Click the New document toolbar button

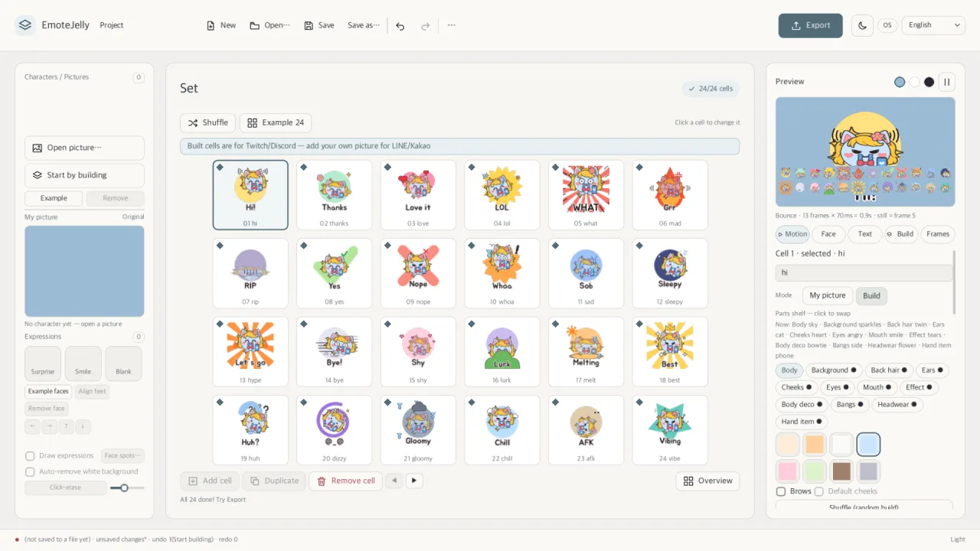click(221, 25)
